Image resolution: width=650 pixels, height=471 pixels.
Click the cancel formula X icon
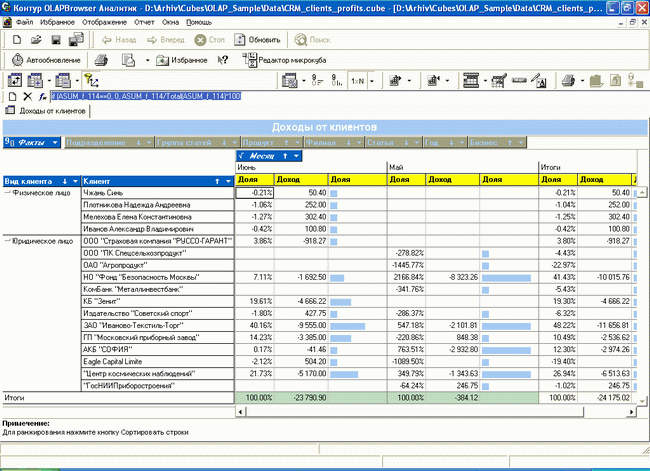click(x=28, y=97)
